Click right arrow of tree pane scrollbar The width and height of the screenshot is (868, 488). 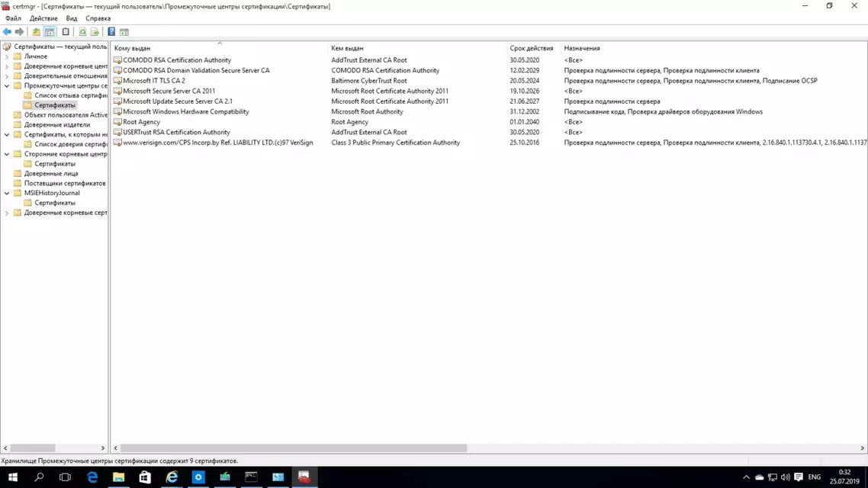(x=103, y=448)
